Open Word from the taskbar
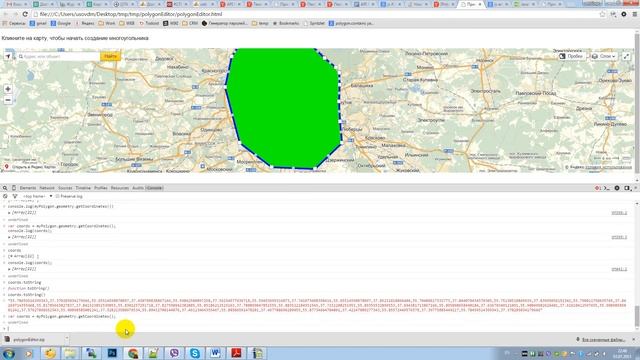Screen dimensions: 640x360 [215, 353]
